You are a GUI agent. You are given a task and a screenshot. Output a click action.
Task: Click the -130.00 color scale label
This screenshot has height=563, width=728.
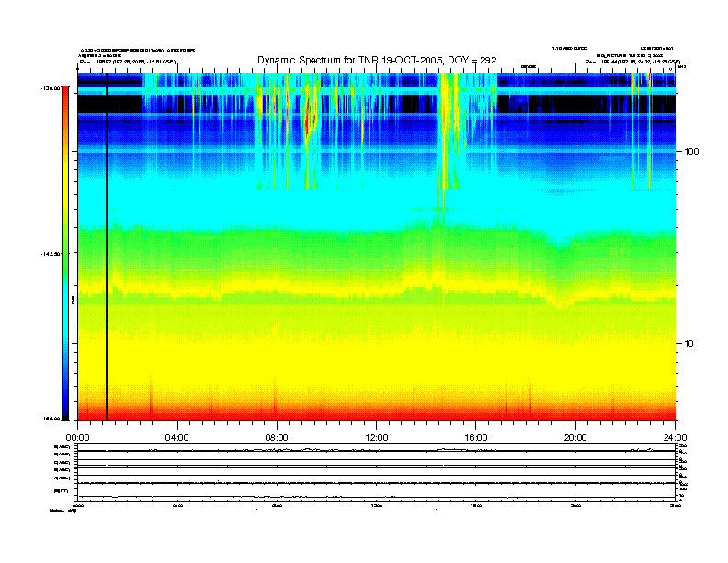(51, 87)
